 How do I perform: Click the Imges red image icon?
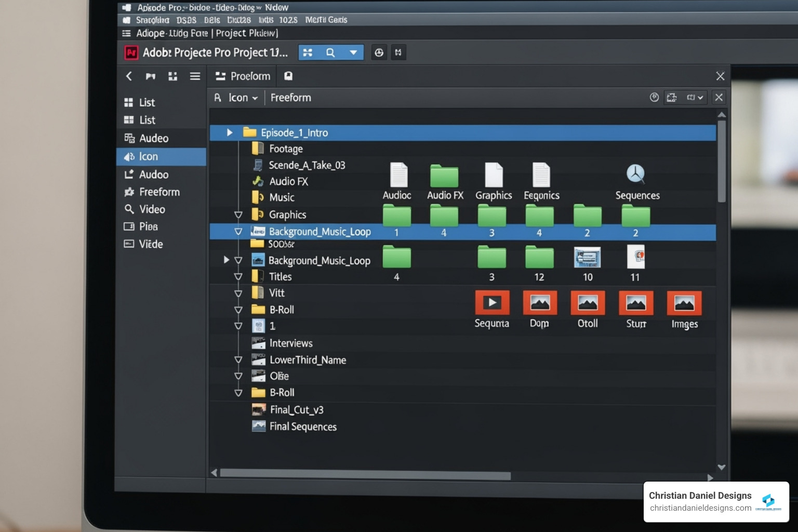[684, 303]
